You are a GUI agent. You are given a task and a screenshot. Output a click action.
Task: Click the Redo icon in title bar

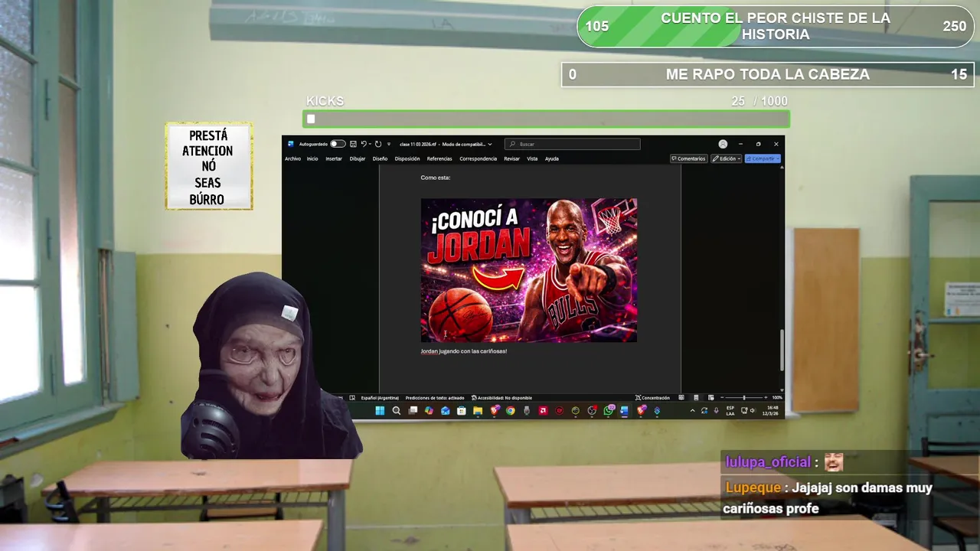[378, 144]
